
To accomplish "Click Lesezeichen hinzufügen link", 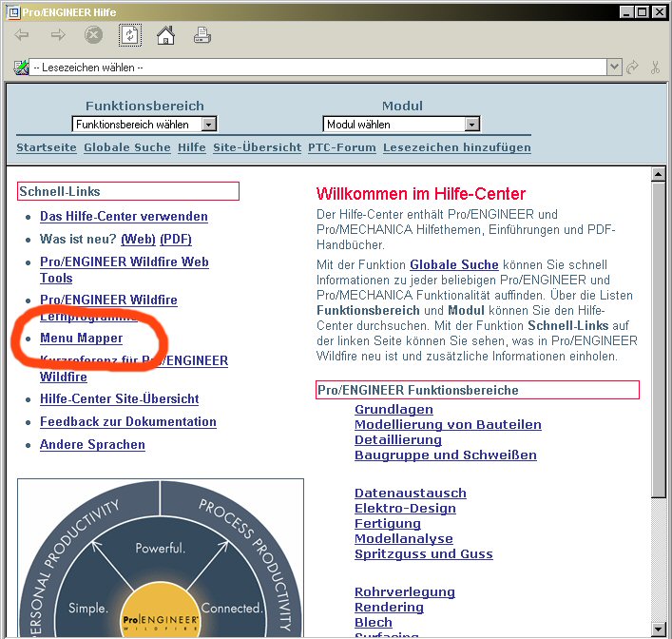I will point(457,147).
